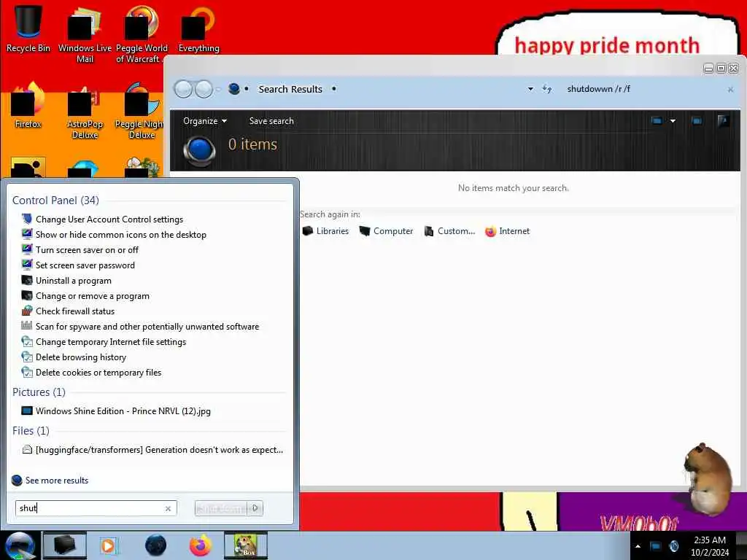Search again in Computer

click(386, 231)
